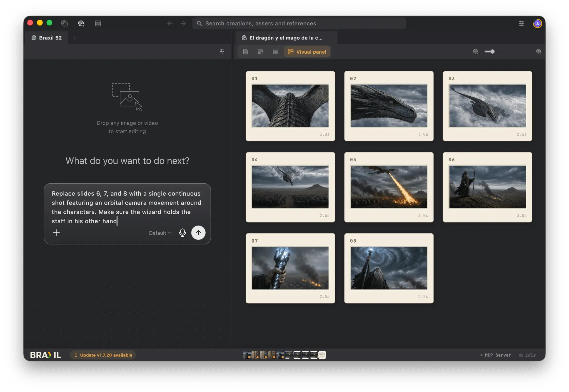Send the prompt with up arrow
The width and height of the screenshot is (569, 392).
pos(198,233)
